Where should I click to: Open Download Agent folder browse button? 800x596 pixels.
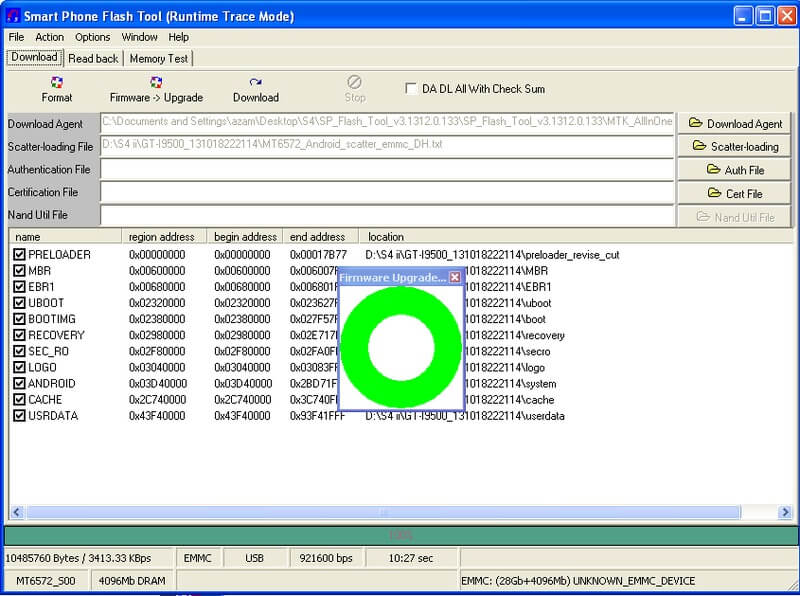734,124
